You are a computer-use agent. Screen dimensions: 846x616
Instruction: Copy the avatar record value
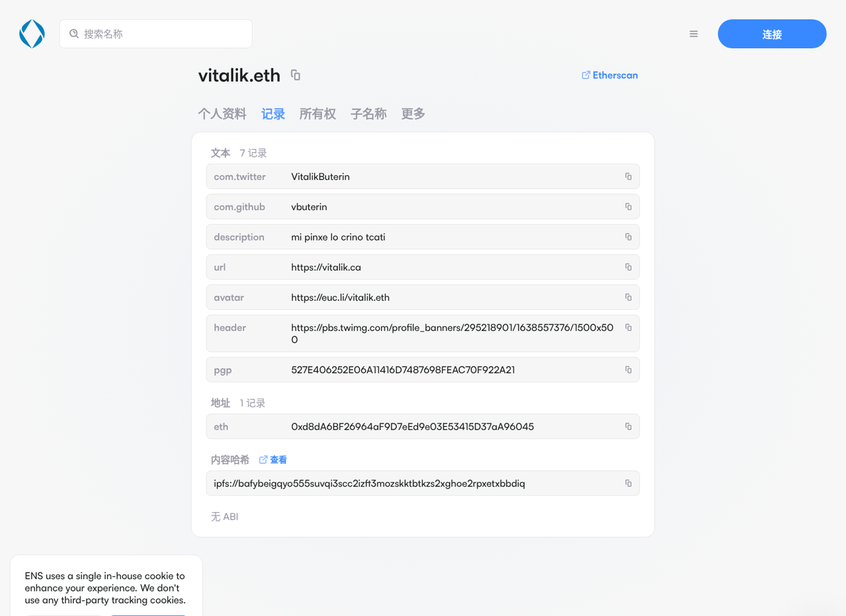pyautogui.click(x=629, y=297)
